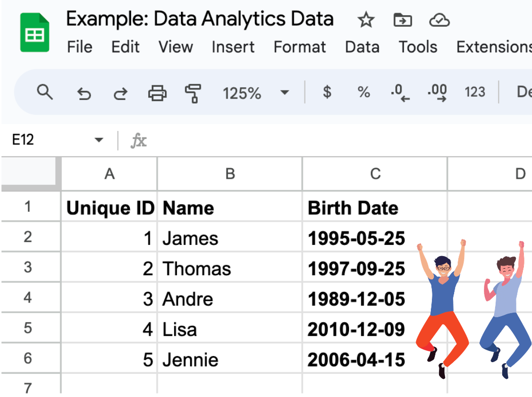
Task: Increase decimal places button
Action: [x=437, y=93]
